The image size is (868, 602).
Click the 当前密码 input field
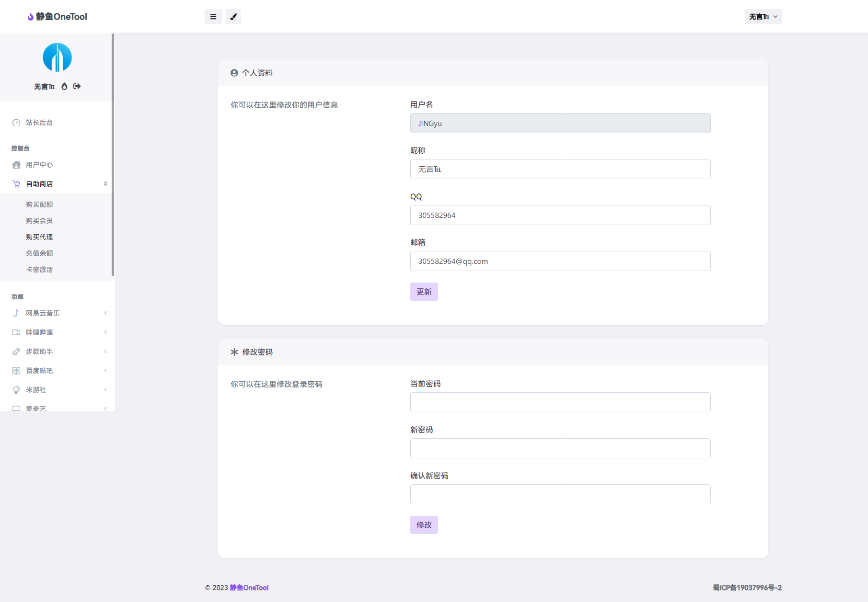[560, 402]
